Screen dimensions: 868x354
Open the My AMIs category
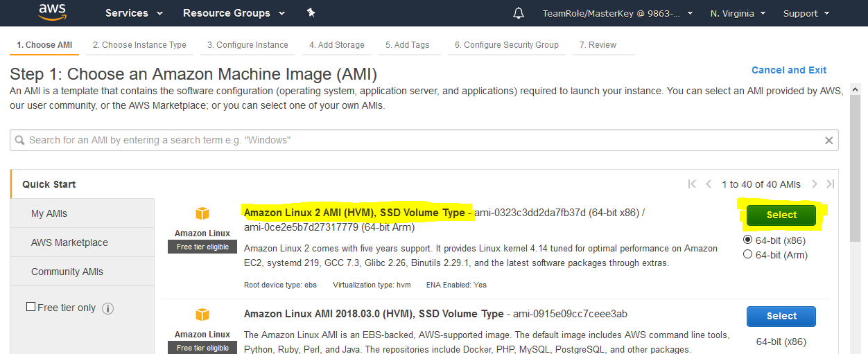click(x=83, y=213)
